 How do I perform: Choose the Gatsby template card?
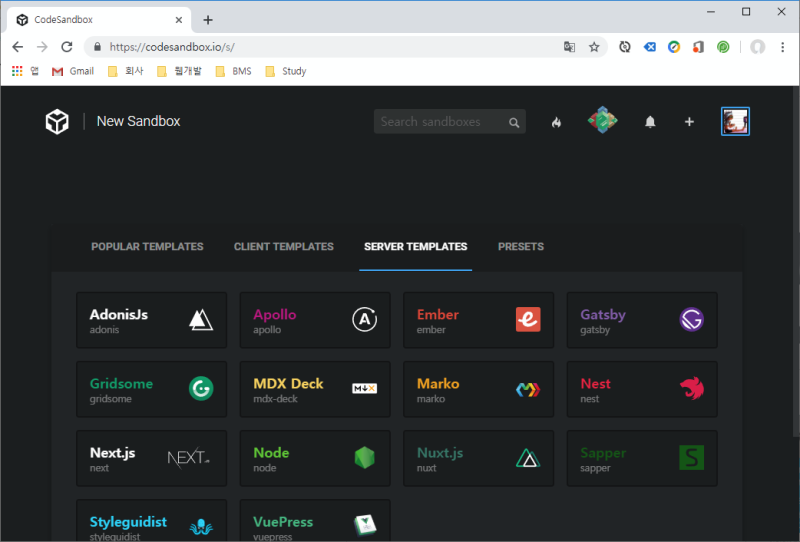pos(642,320)
